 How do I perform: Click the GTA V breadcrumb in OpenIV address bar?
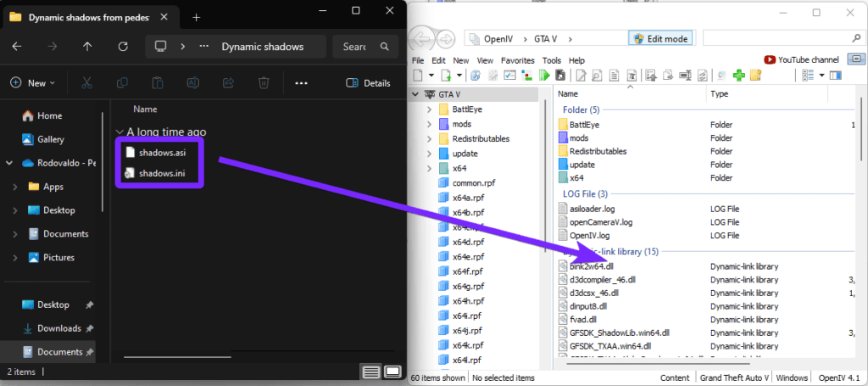click(547, 39)
